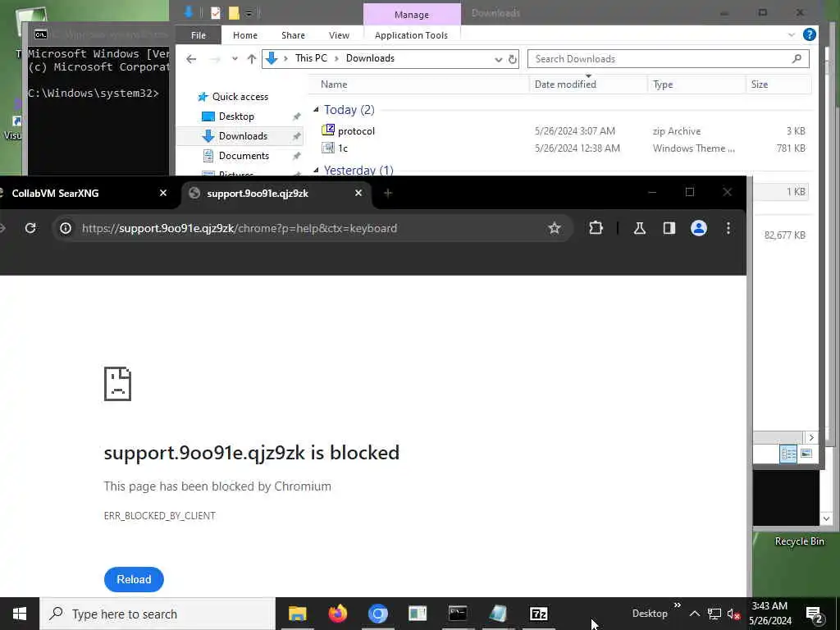Open 7-Zip from the taskbar
The height and width of the screenshot is (630, 840).
coord(538,614)
